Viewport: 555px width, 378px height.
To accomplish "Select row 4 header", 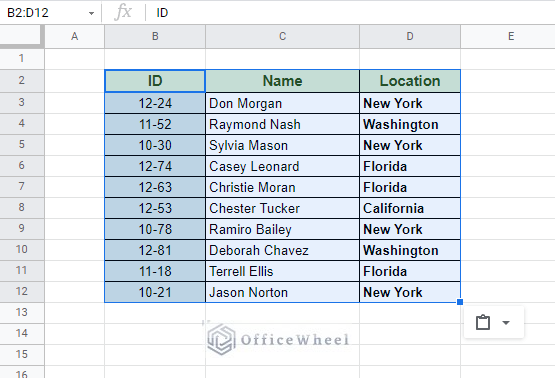I will (22, 124).
